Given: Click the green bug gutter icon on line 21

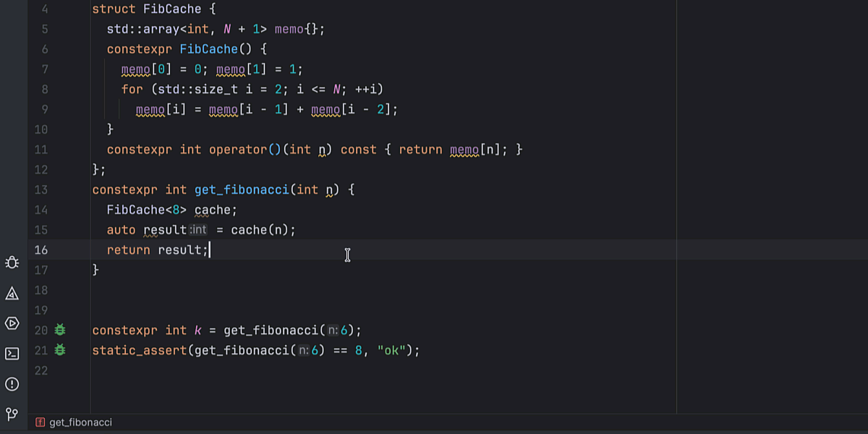Looking at the screenshot, I should point(60,350).
